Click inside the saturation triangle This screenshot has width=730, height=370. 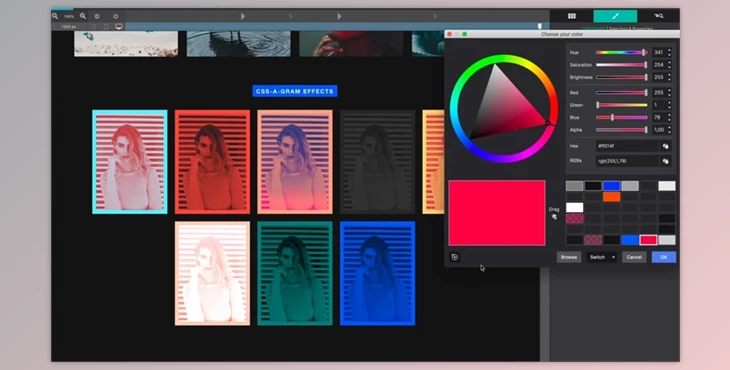coord(505,107)
